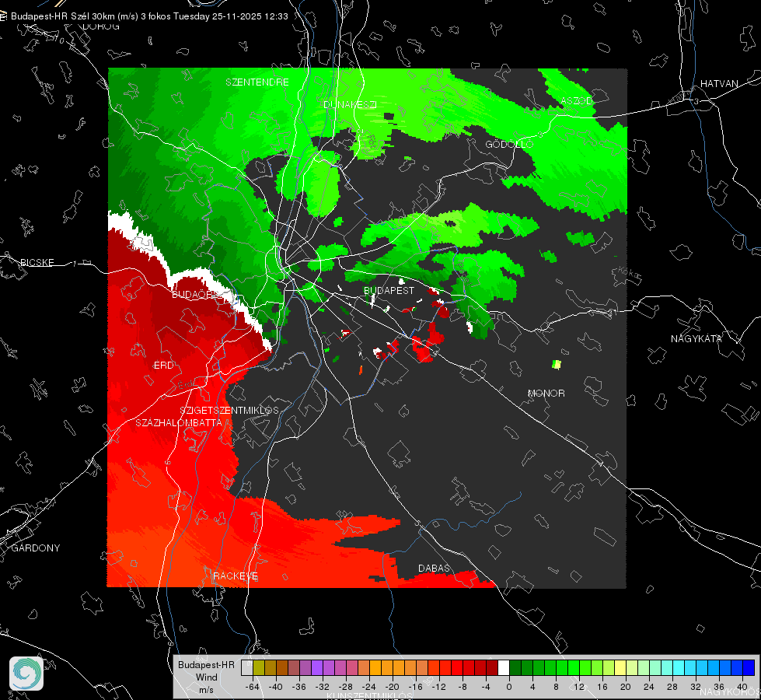This screenshot has height=700, width=761.
Task: Click the 0 legend scale value
Action: (x=508, y=687)
